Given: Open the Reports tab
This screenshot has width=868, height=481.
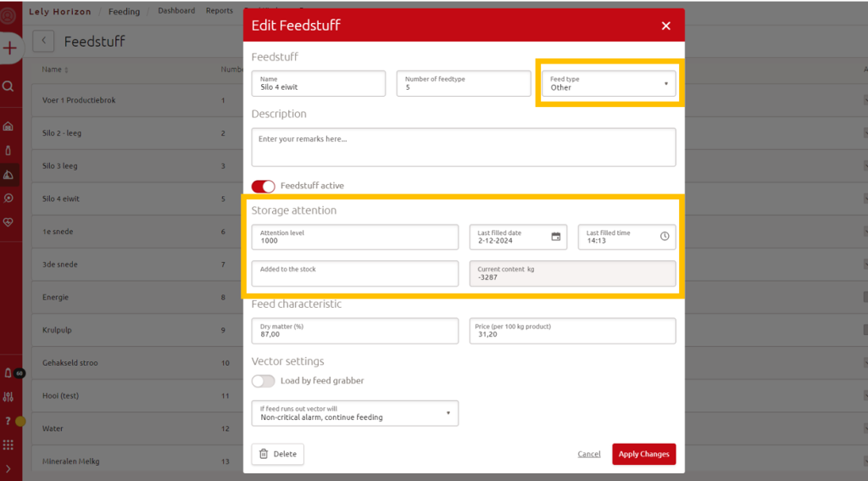Looking at the screenshot, I should (x=220, y=10).
